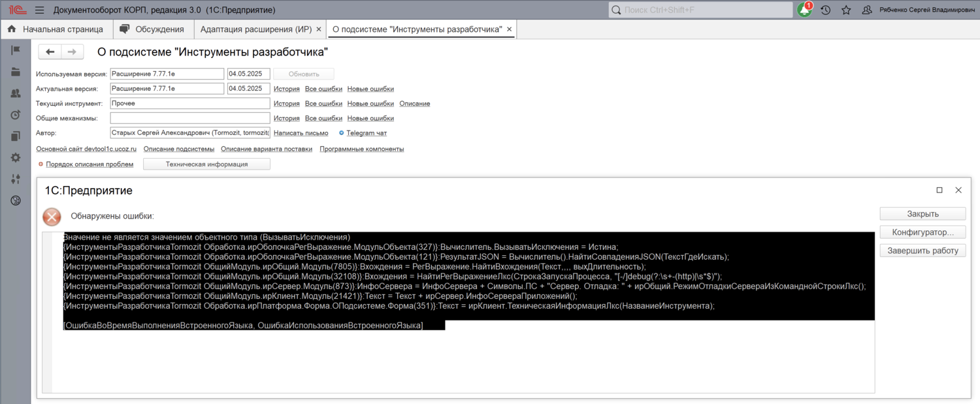The width and height of the screenshot is (980, 404).
Task: Open Порядок описания проблем link
Action: click(x=90, y=164)
